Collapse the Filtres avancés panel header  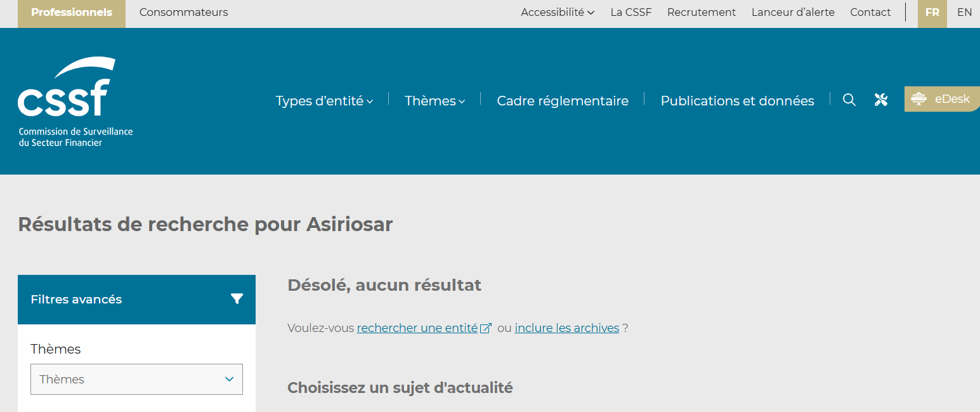(136, 299)
